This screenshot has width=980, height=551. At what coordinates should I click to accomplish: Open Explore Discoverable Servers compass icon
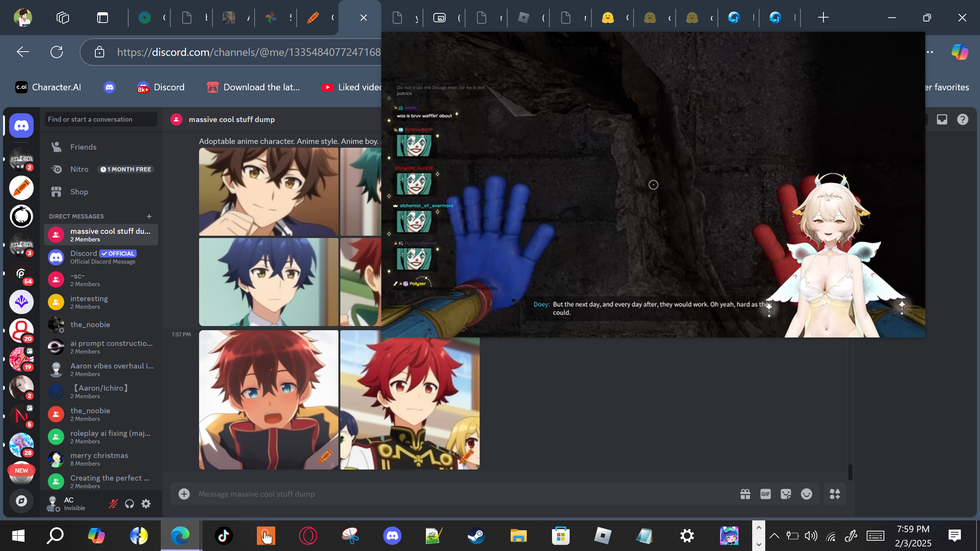(21, 501)
